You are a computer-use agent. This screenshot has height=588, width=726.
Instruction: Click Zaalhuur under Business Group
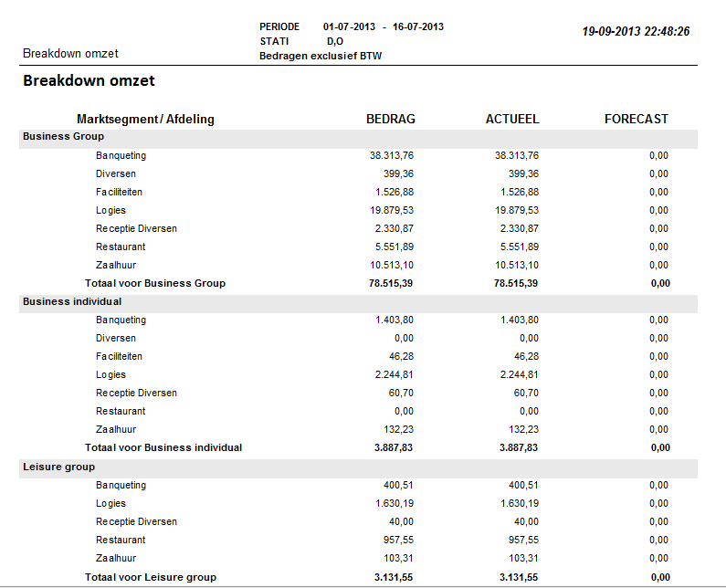[x=116, y=266]
